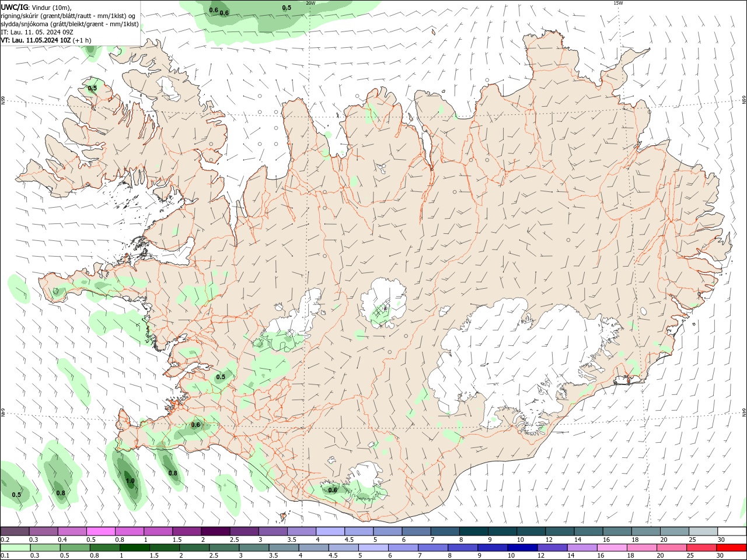The height and width of the screenshot is (560, 747).
Task: Click the white swatch labeled 30 in the upper row
Action: 732,531
